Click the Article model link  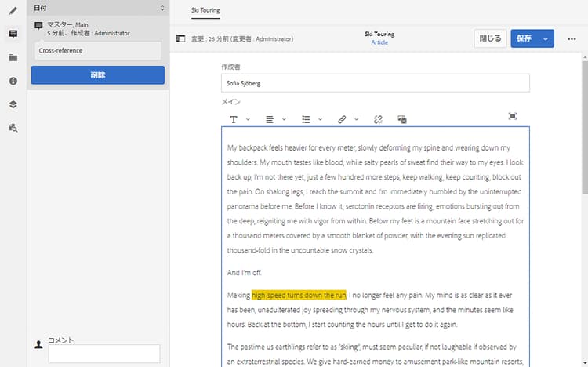point(379,42)
